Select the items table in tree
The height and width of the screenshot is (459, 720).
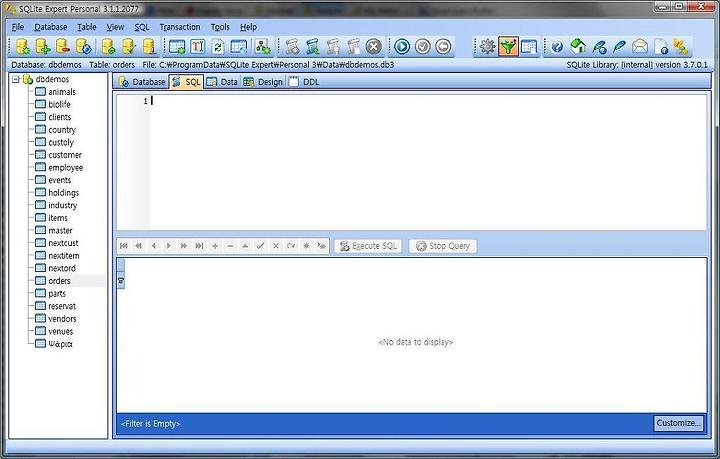point(58,218)
